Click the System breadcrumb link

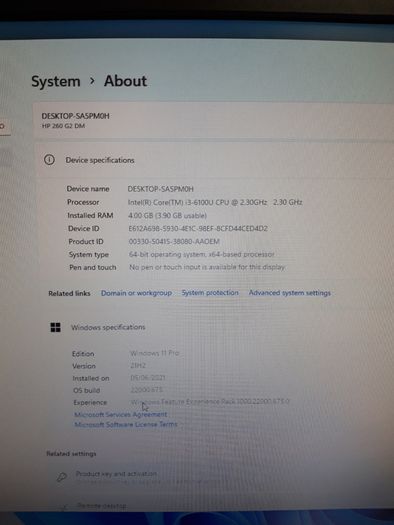tap(56, 81)
